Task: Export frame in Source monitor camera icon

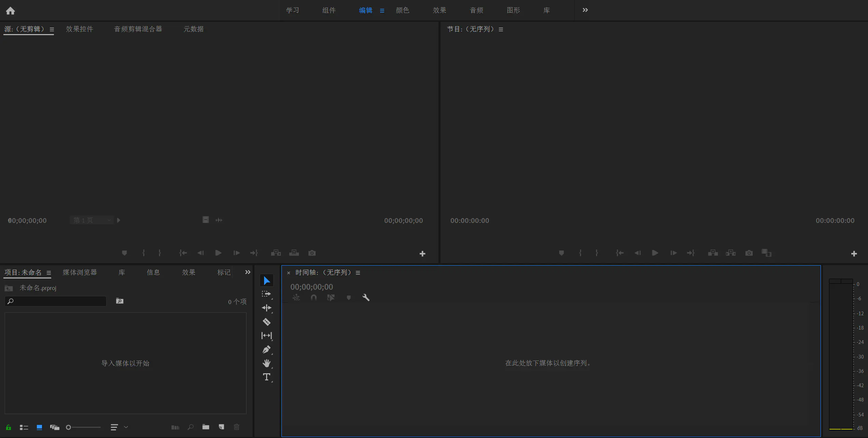Action: [312, 253]
